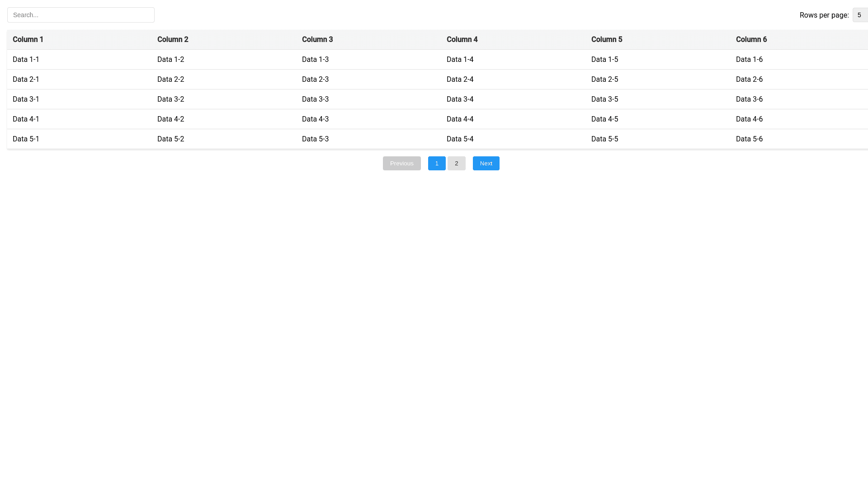Click the Data 2-4 cell

pos(460,79)
